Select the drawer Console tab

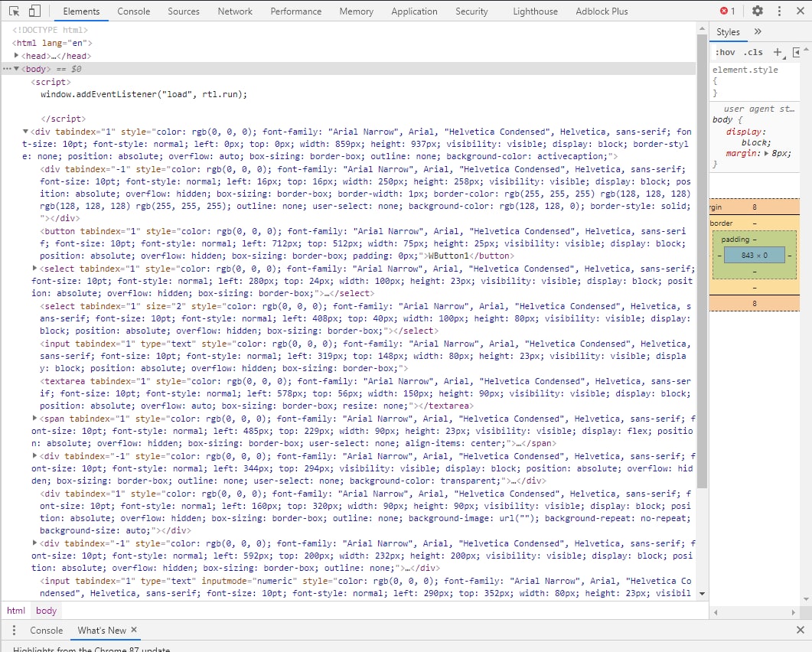coord(46,630)
